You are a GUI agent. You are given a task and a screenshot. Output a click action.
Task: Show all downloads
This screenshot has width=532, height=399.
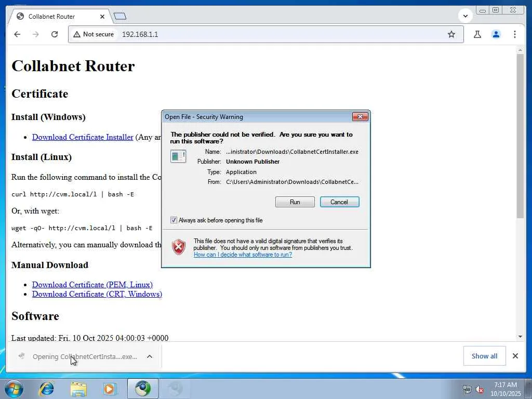pyautogui.click(x=484, y=356)
